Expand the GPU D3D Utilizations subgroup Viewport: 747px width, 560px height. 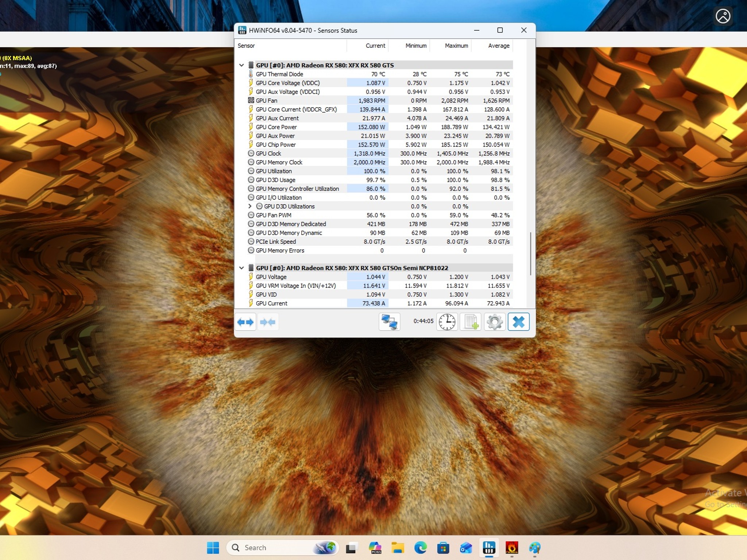tap(250, 206)
